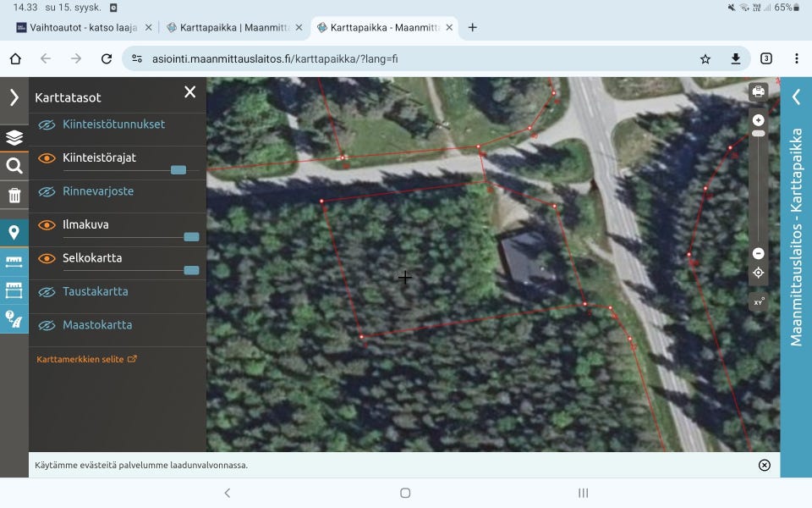The width and height of the screenshot is (812, 508).
Task: Go forward to the next page
Action: pyautogui.click(x=76, y=58)
